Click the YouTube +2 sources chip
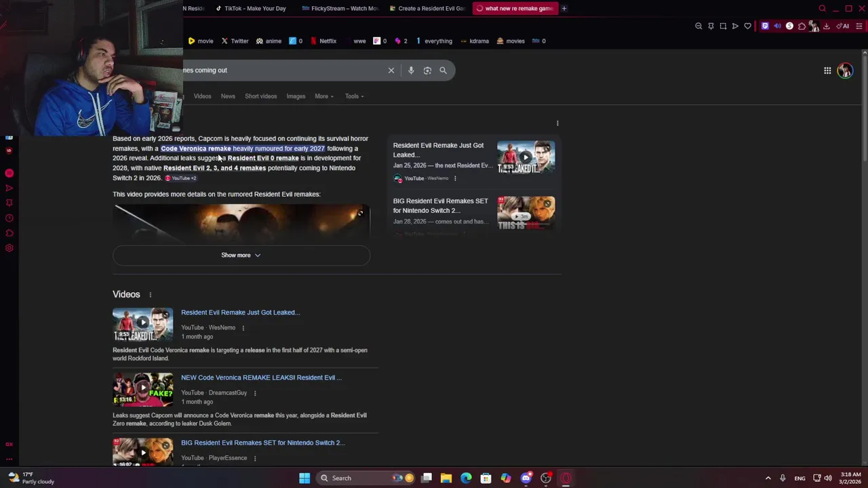Viewport: 868px width, 488px height. tap(181, 178)
